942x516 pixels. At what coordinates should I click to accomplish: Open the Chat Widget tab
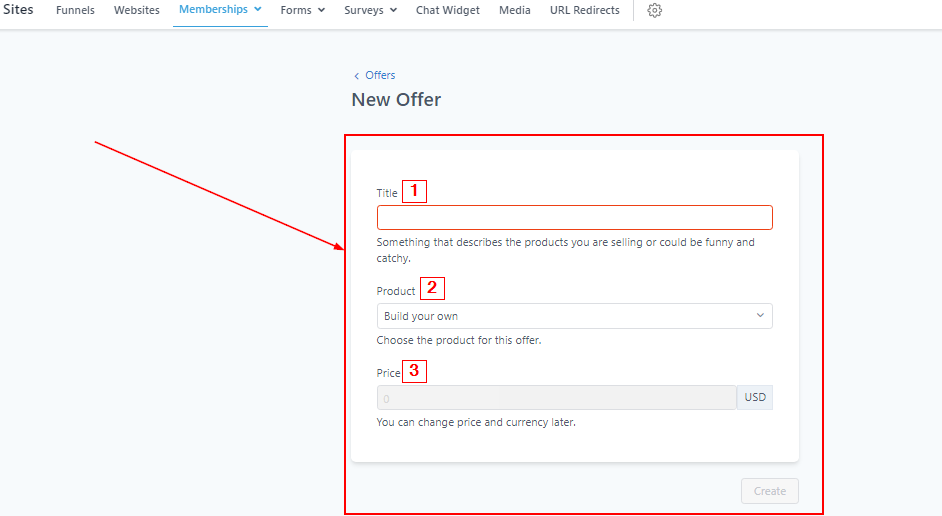(447, 10)
